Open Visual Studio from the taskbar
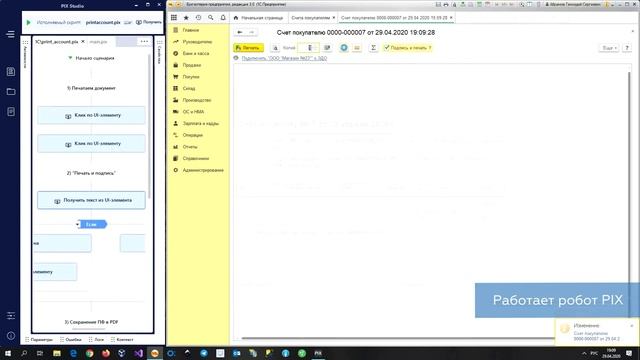This screenshot has height=360, width=640. tap(138, 353)
